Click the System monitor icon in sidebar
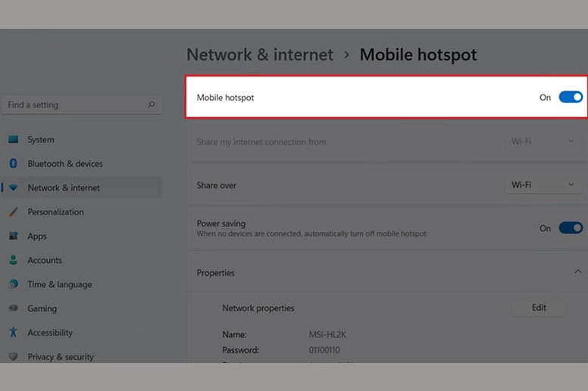The height and width of the screenshot is (391, 588). 13,139
